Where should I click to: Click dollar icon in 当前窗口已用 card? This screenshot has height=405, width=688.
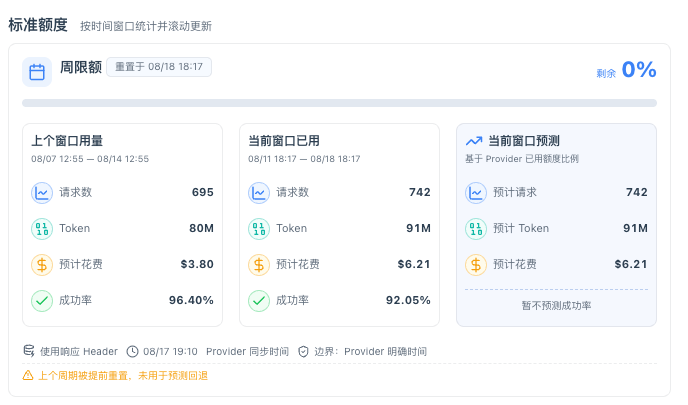tap(259, 265)
